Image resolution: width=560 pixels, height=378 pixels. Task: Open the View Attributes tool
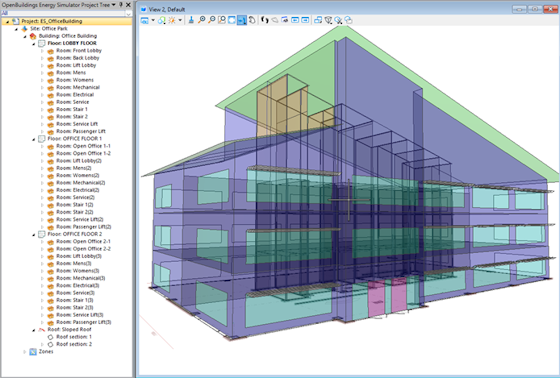(144, 20)
